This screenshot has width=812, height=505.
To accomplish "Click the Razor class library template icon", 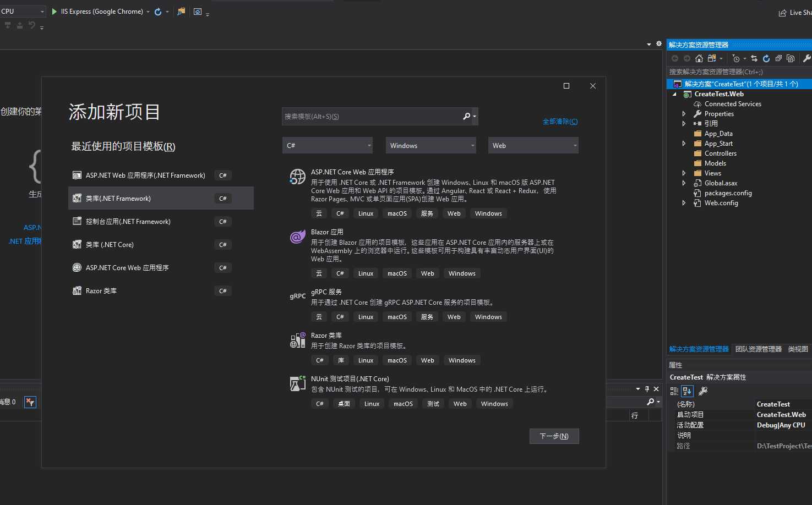I will (298, 340).
